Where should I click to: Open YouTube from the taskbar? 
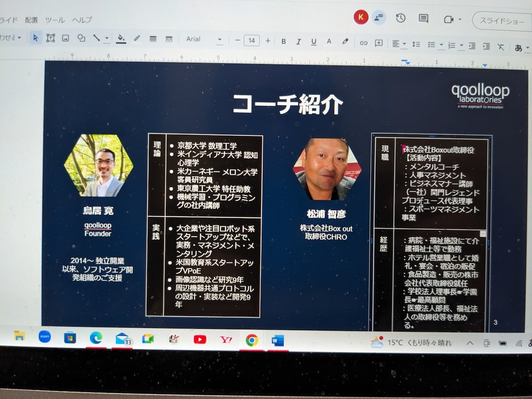(x=200, y=339)
